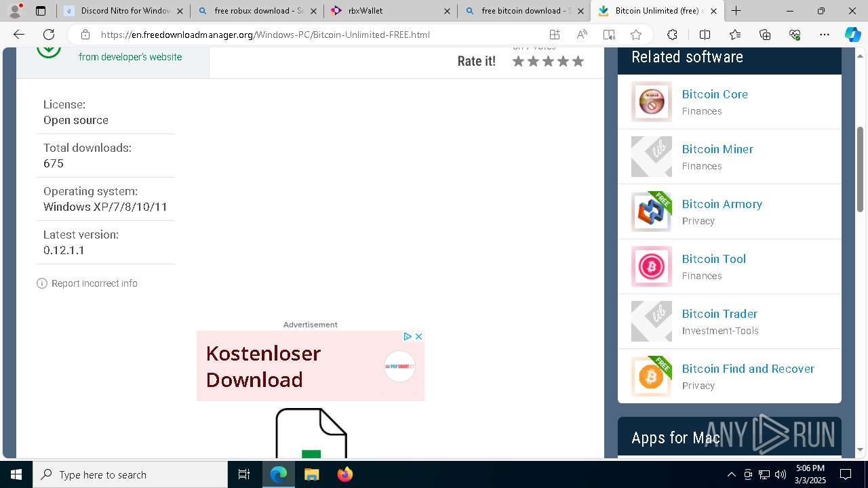Open the Immersive Reader icon
Screen dimensions: 868x488
point(609,35)
